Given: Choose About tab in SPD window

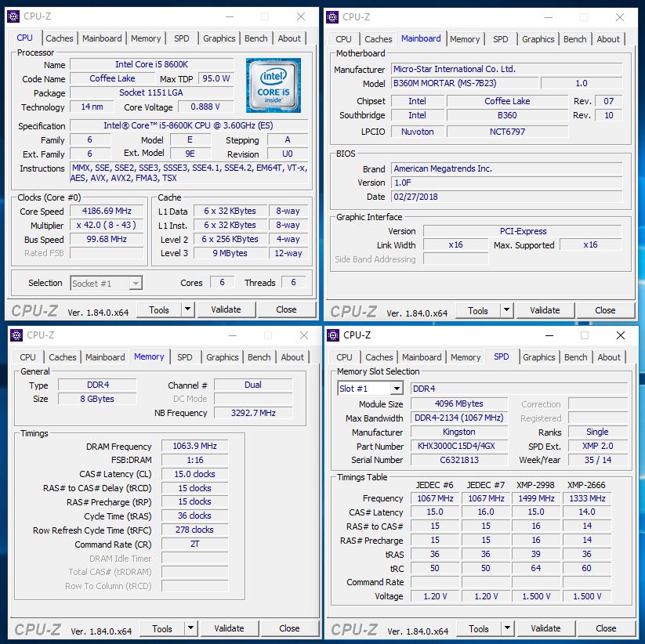Looking at the screenshot, I should click(x=609, y=357).
